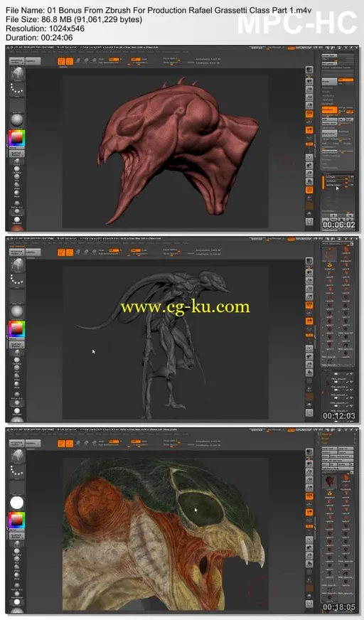Toggle orange Menus button in 00:06:02 frame

pos(291,48)
